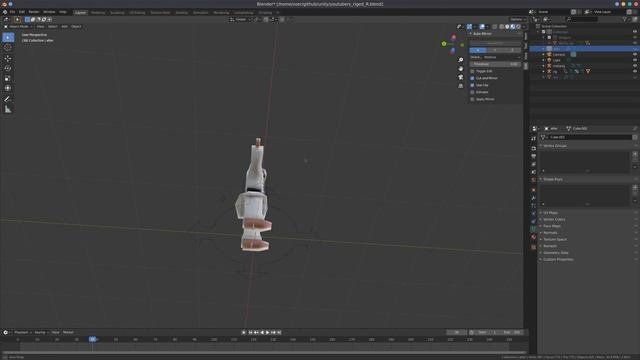The image size is (640, 360).
Task: Switch viewport to wireframe shading
Action: [502, 27]
